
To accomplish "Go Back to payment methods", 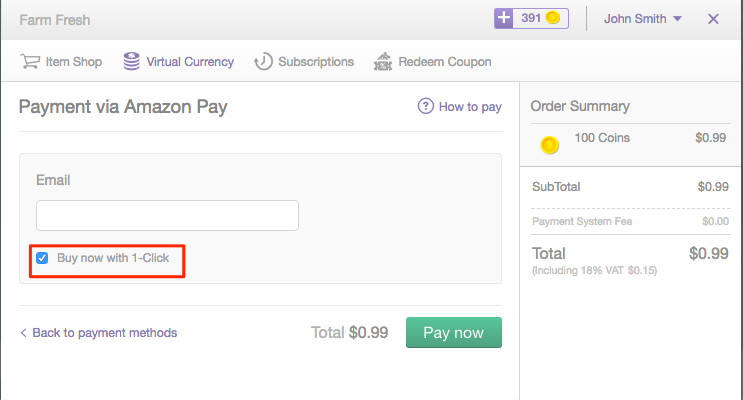I will [x=99, y=333].
